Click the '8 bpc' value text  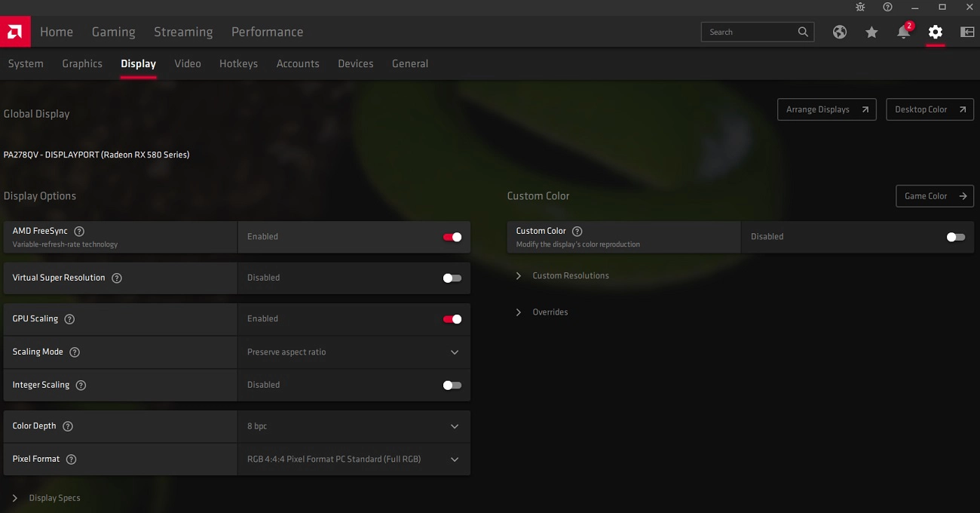click(257, 426)
